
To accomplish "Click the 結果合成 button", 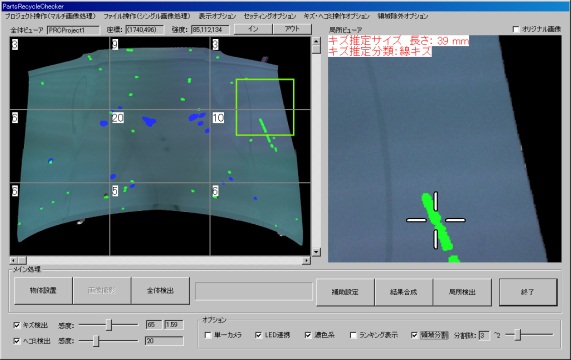I will (403, 292).
